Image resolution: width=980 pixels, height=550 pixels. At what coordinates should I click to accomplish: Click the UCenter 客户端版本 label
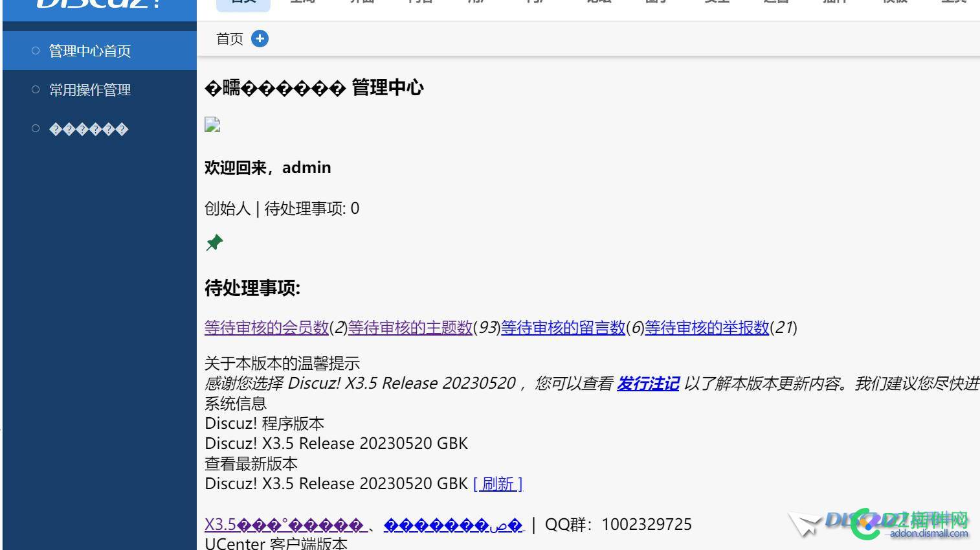tap(276, 543)
